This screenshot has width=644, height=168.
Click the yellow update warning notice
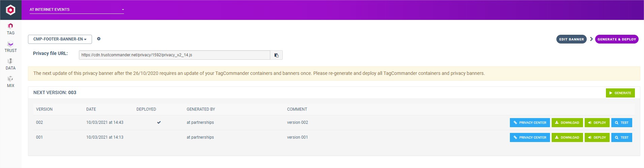[x=334, y=74]
